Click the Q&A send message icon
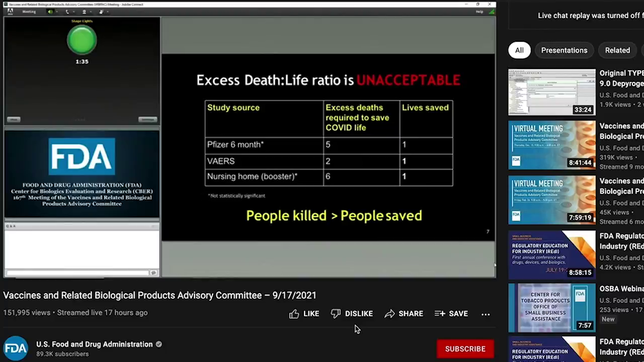The height and width of the screenshot is (362, 644). click(153, 273)
